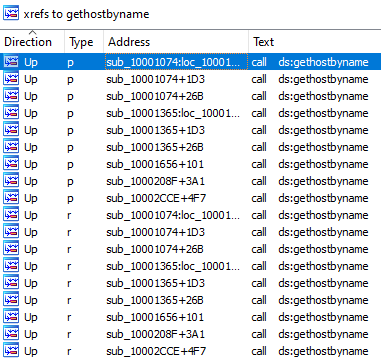
Task: Select address sub_10002CCE+4F7 in type p row
Action: click(156, 198)
